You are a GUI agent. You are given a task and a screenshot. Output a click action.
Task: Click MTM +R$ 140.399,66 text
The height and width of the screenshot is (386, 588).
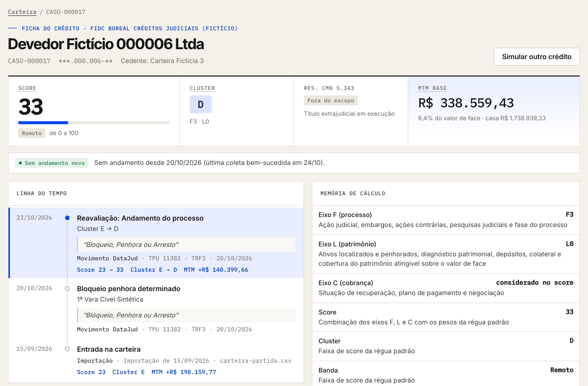(x=216, y=270)
